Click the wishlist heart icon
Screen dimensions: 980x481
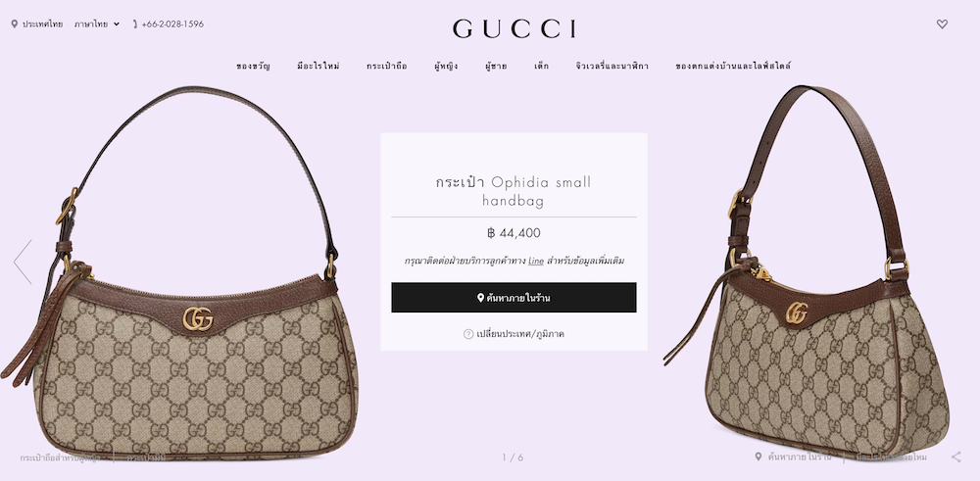(x=942, y=24)
